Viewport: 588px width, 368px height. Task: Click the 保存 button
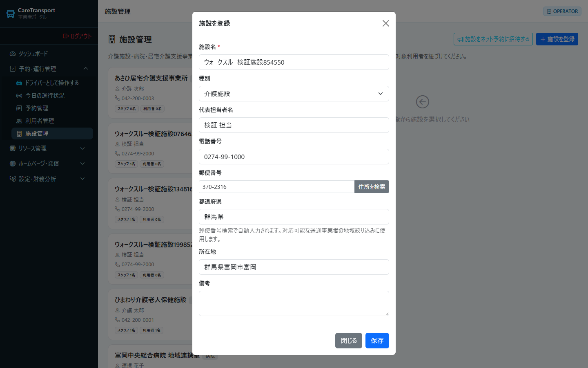pyautogui.click(x=377, y=341)
